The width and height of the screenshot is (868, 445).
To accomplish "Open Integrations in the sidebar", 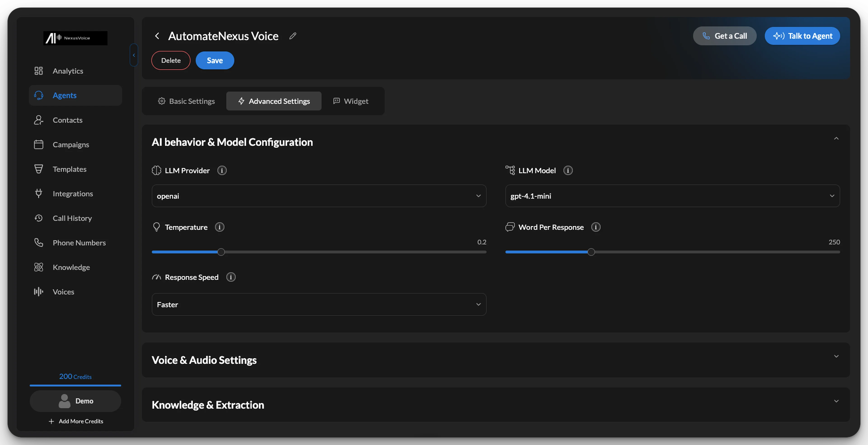I will pos(75,193).
